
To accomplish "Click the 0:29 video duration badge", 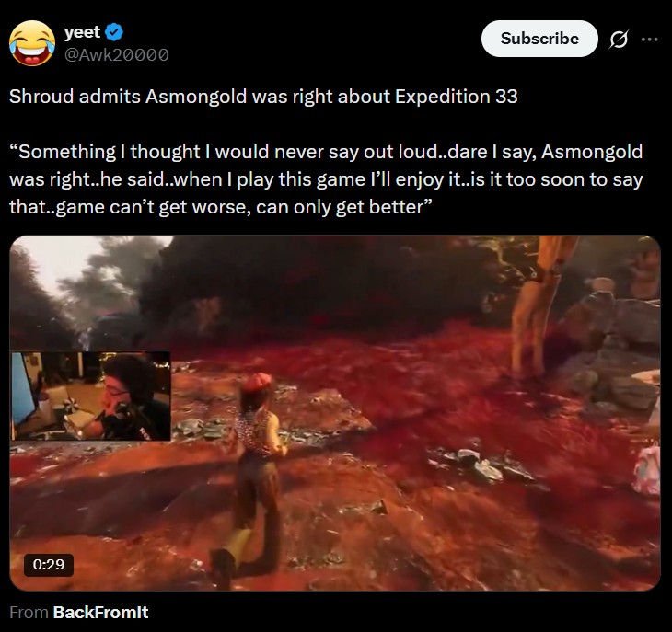I will tap(48, 564).
